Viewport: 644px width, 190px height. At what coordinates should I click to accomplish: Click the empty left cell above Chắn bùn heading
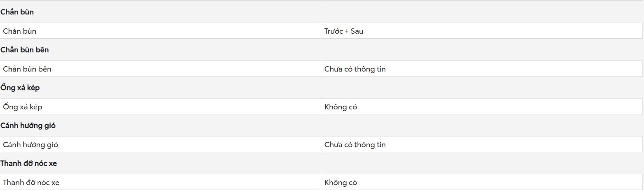coord(161,0)
